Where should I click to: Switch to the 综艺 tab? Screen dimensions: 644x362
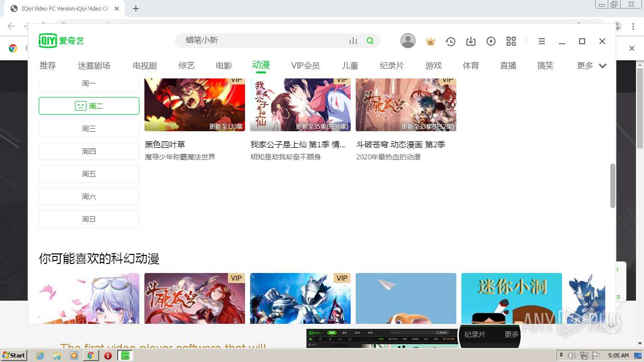click(187, 66)
